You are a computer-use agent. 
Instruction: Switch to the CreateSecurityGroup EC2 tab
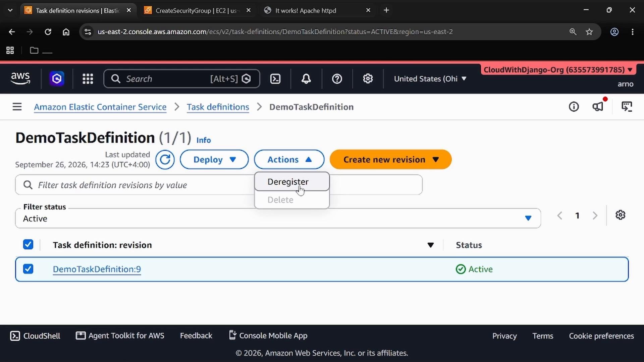[197, 10]
